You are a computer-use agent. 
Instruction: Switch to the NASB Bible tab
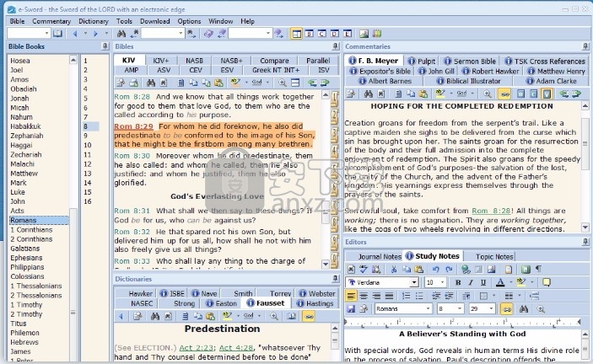[194, 61]
